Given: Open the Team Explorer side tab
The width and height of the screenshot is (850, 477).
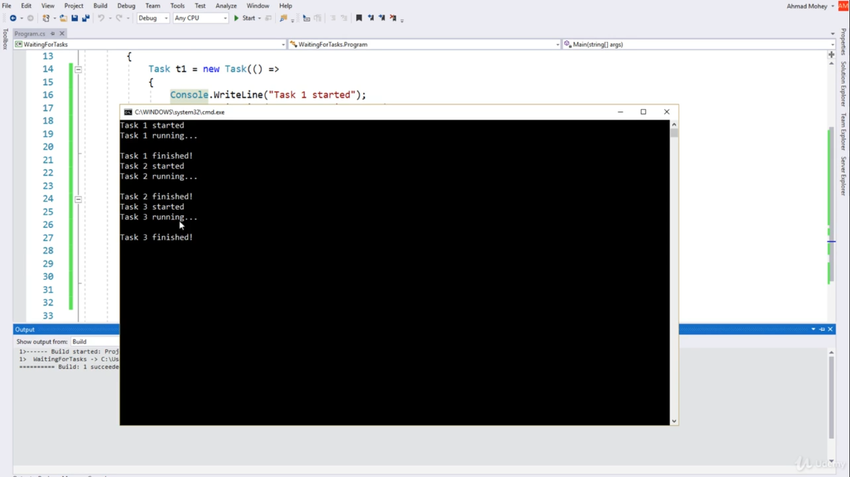Looking at the screenshot, I should tap(843, 131).
